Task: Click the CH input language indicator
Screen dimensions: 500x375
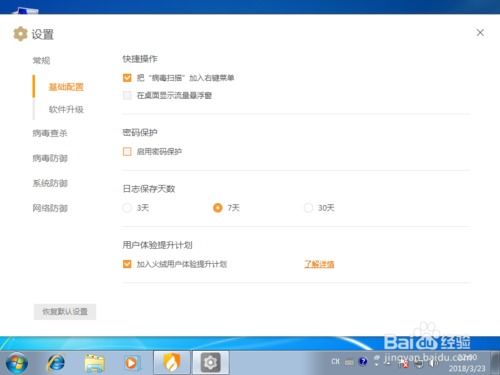Action: pos(336,361)
